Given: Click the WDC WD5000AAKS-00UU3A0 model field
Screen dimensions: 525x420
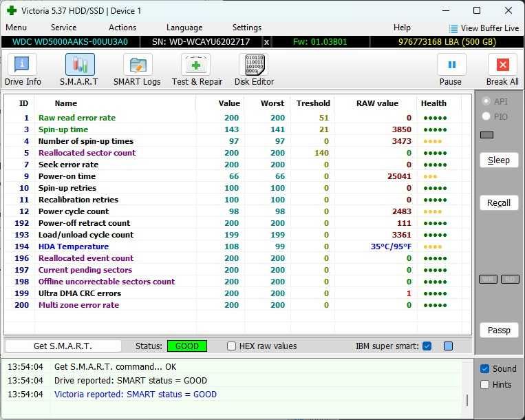Looking at the screenshot, I should pyautogui.click(x=70, y=42).
